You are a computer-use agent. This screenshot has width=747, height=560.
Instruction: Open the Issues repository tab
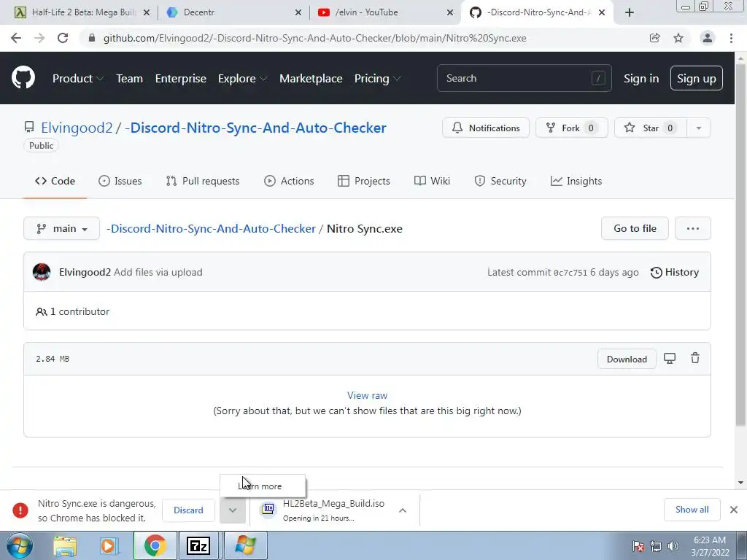[120, 181]
